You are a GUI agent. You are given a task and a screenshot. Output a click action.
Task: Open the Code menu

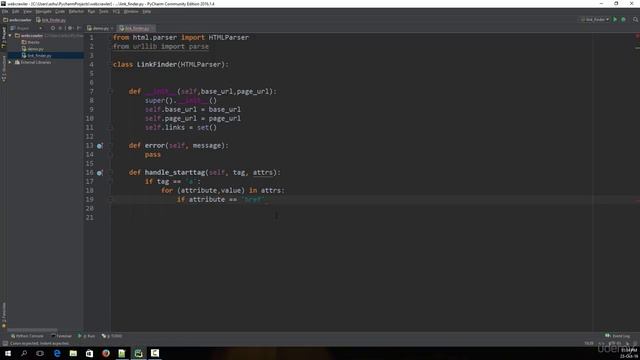click(60, 11)
